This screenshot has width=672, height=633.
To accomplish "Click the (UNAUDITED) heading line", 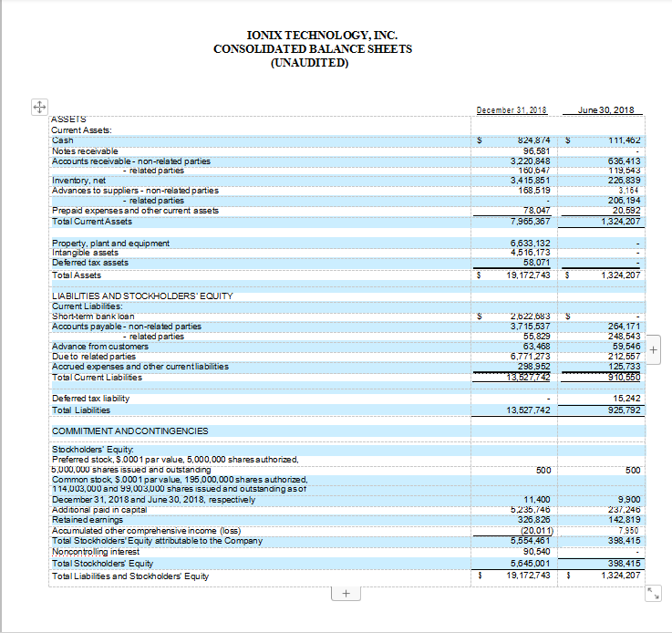I will point(309,63).
